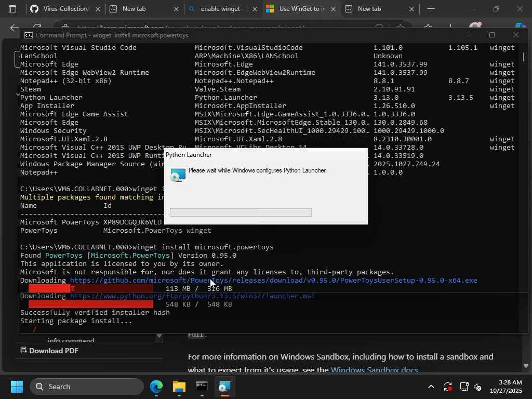Click the PowerToysUserSetup download URL
Screen dimensions: 532x399
tap(273, 280)
